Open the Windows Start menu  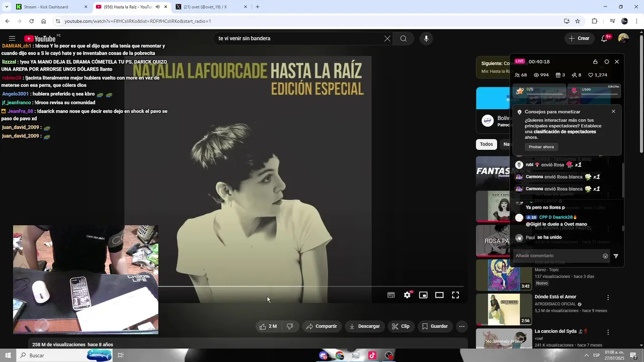[8, 355]
